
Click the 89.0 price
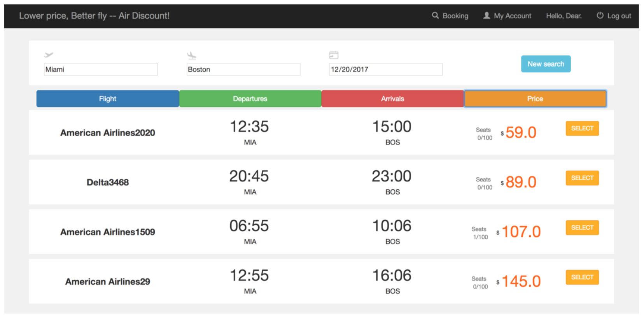click(521, 182)
